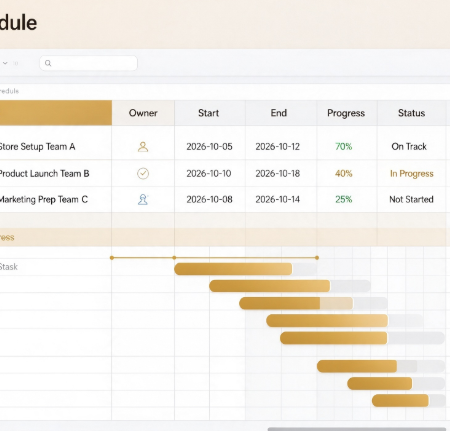
Task: Click the 70% progress value
Action: pyautogui.click(x=344, y=147)
